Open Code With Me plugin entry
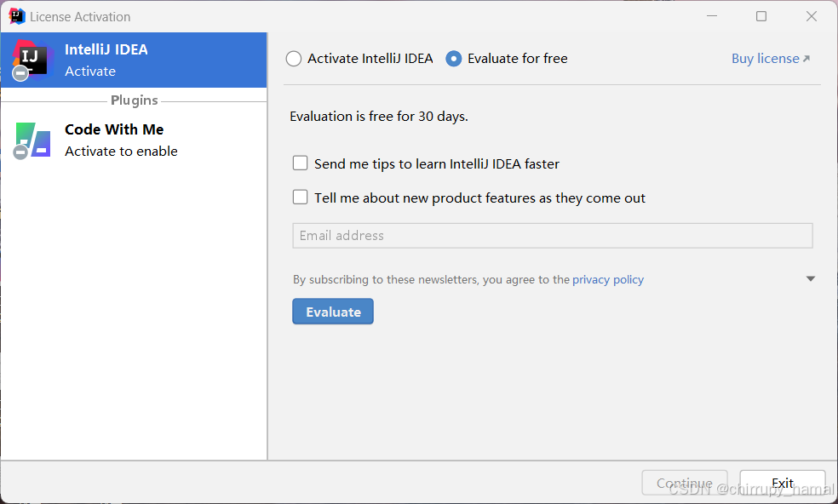 (134, 140)
